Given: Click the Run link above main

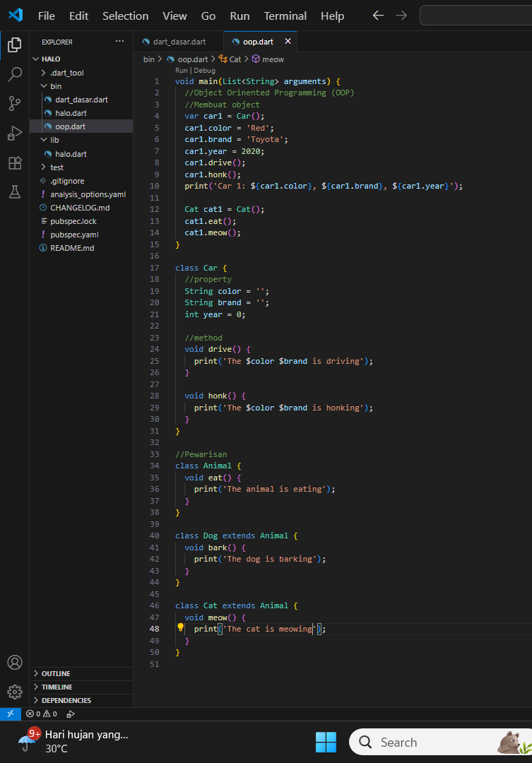Looking at the screenshot, I should pyautogui.click(x=182, y=71).
